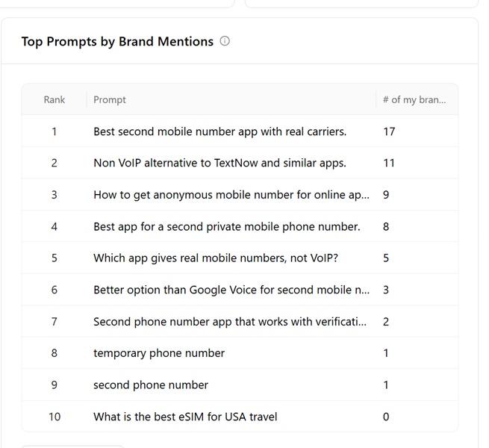Open 'Best second mobile number app' prompt
This screenshot has height=448, width=489.
point(219,131)
